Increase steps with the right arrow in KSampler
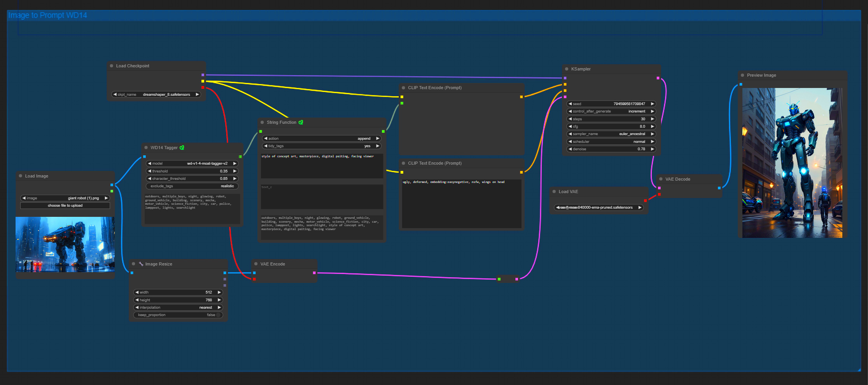The image size is (868, 385). point(653,119)
